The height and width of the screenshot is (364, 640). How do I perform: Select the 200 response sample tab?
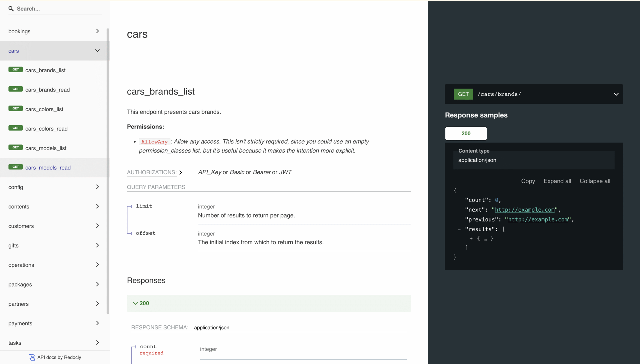click(466, 133)
